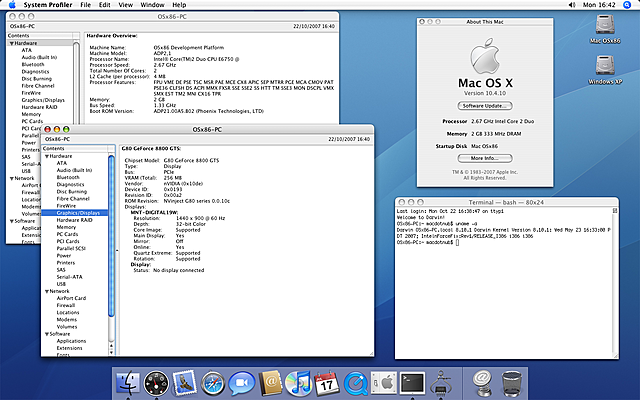Select PCI Cards in front window sidebar
640x400 pixels.
(x=68, y=241)
